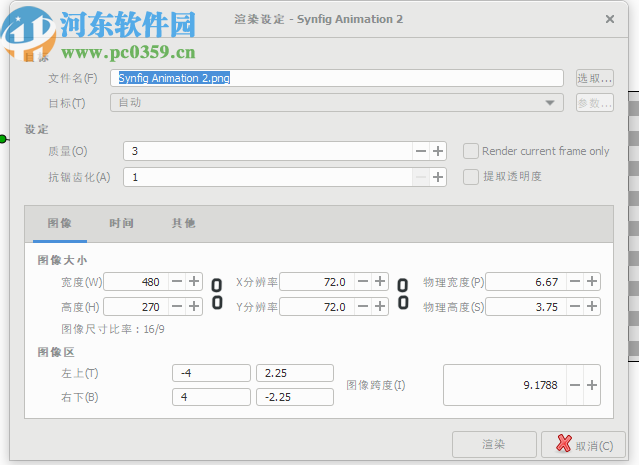Increase the Y分辨率 resolution
Viewport: 639px width, 465px height.
[380, 306]
